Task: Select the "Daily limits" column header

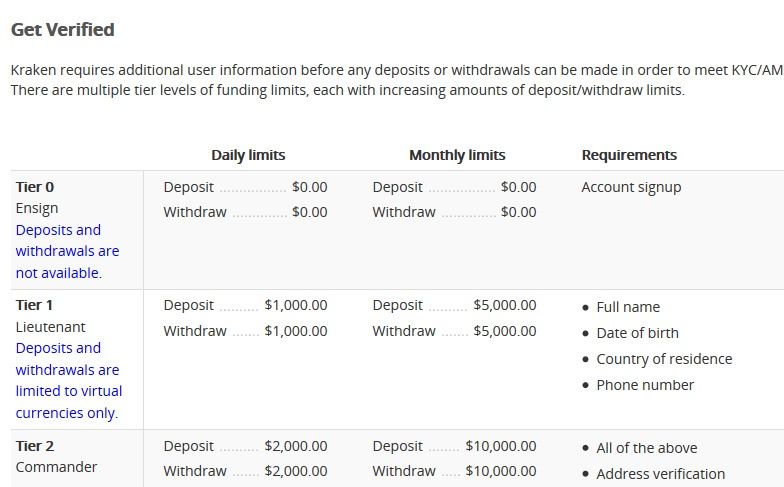Action: point(248,155)
